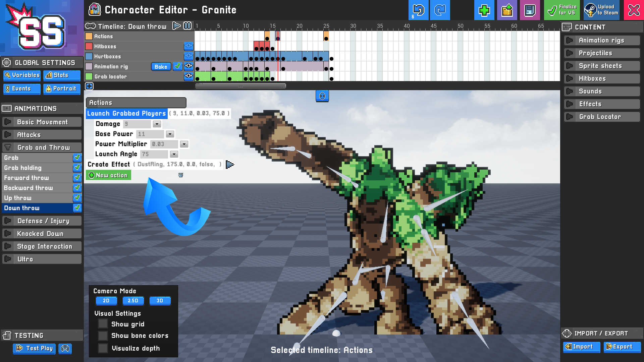Click the redo arrow icon
This screenshot has height=362, width=644.
pyautogui.click(x=440, y=10)
